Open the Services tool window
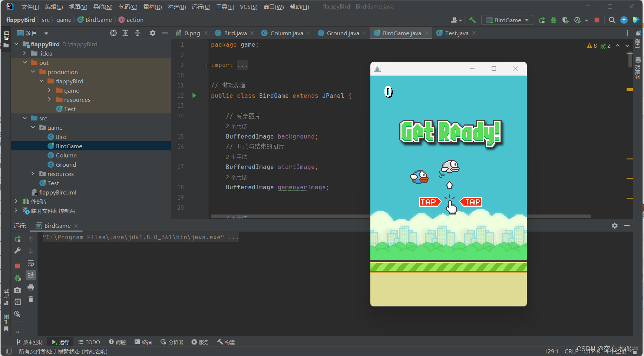This screenshot has height=356, width=644. [200, 342]
